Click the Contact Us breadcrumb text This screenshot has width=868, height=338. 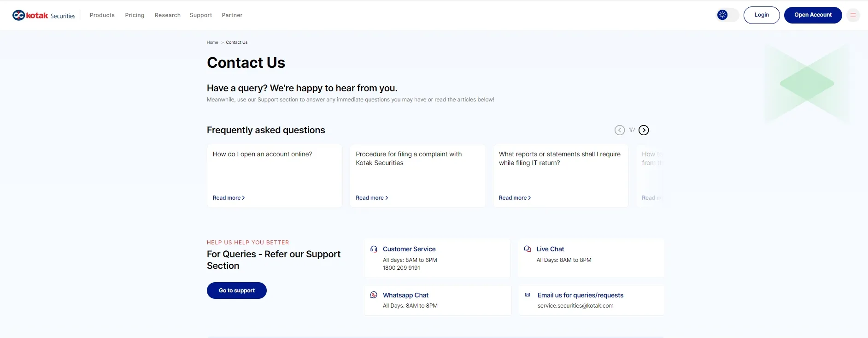point(237,42)
